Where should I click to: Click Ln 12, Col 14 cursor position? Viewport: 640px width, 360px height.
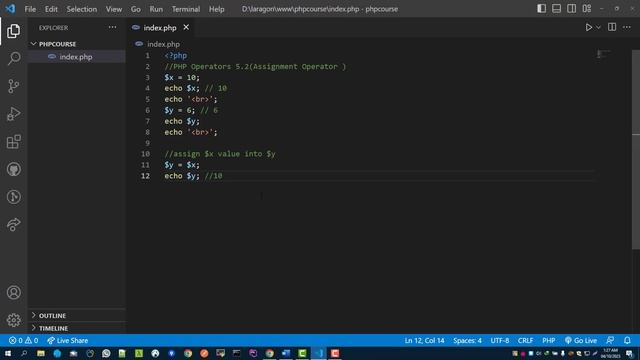coord(424,340)
